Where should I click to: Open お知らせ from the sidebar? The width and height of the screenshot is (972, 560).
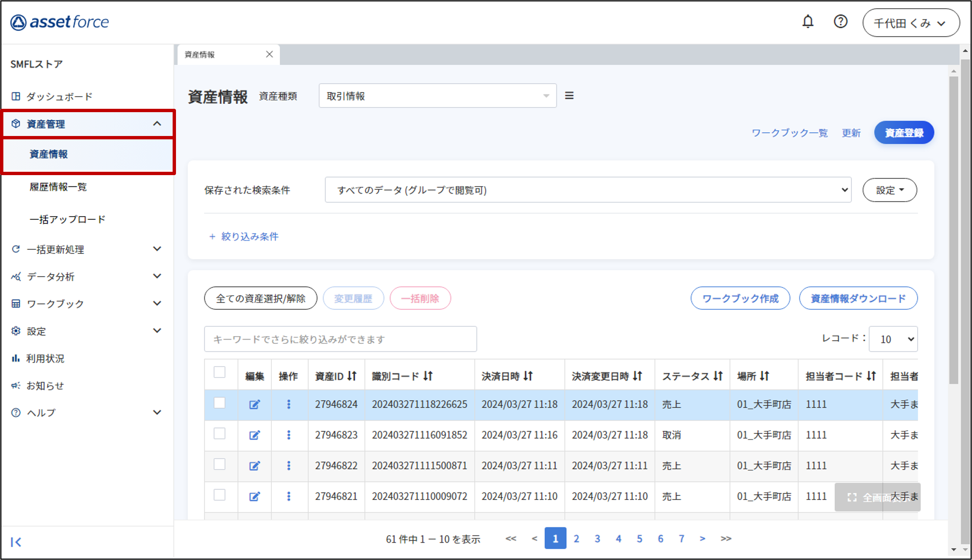[45, 386]
